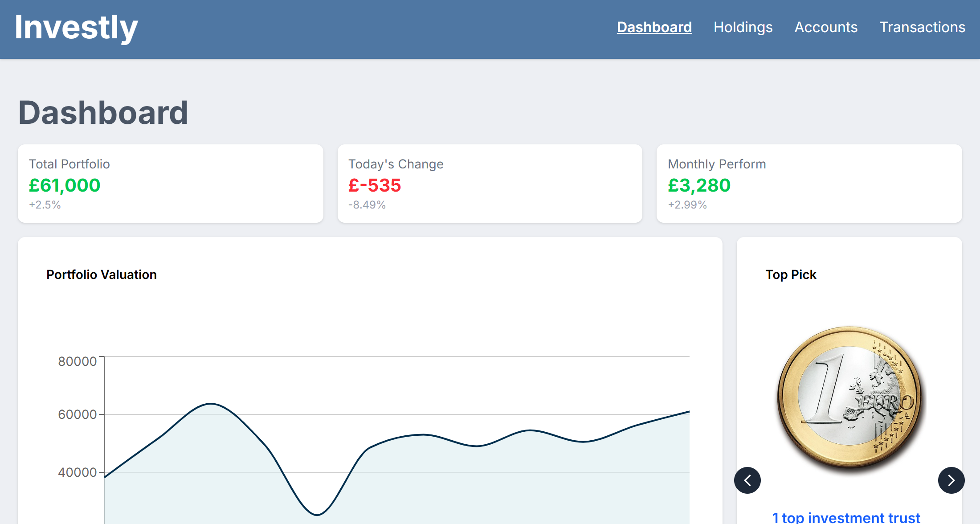Click the £-535 change value
This screenshot has width=980, height=524.
point(375,185)
